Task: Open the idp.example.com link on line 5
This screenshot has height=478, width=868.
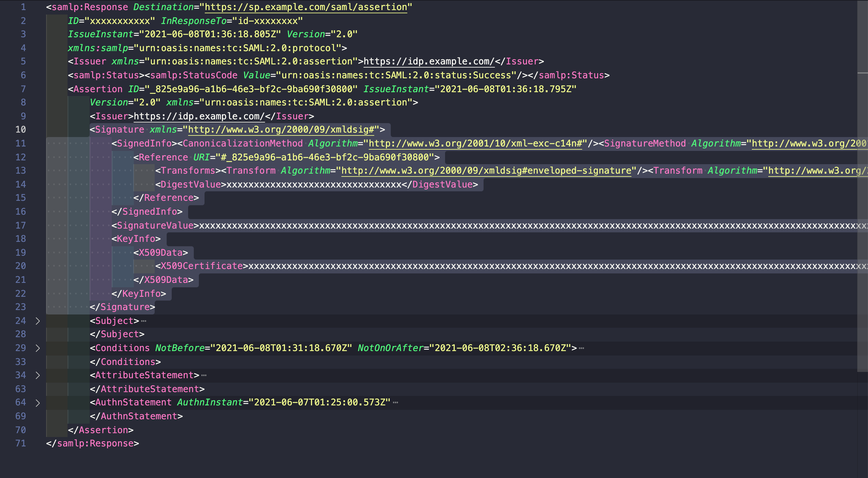Action: tap(429, 61)
